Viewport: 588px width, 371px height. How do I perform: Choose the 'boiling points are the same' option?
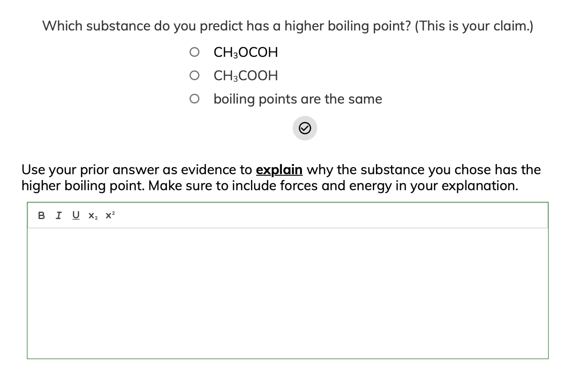(x=195, y=99)
